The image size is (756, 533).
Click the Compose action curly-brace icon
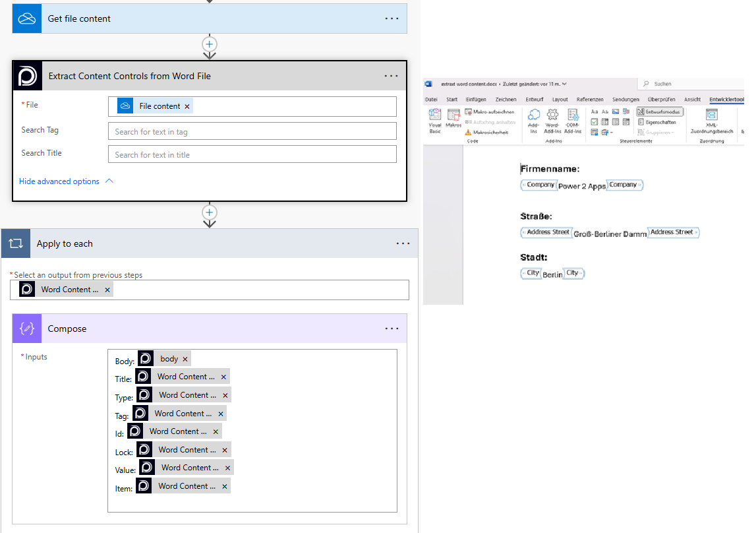point(27,329)
